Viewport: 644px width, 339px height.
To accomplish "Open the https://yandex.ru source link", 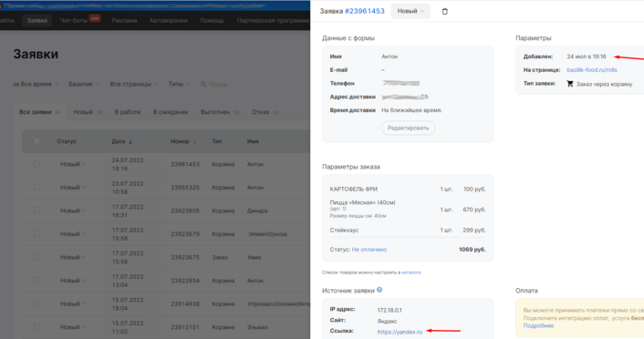I will pyautogui.click(x=400, y=332).
